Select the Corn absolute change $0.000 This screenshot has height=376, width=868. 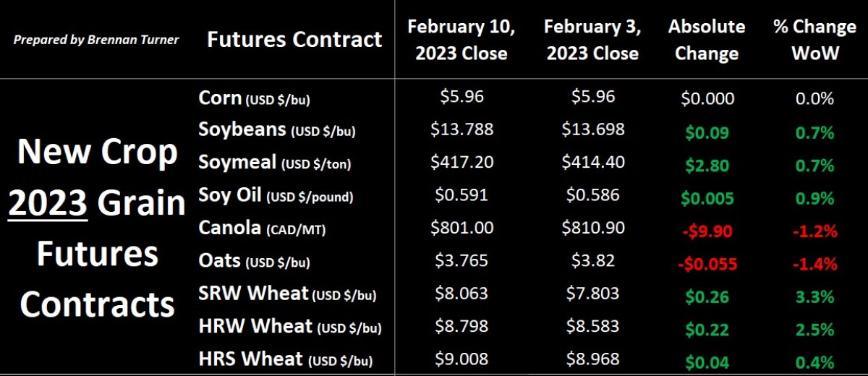(707, 99)
